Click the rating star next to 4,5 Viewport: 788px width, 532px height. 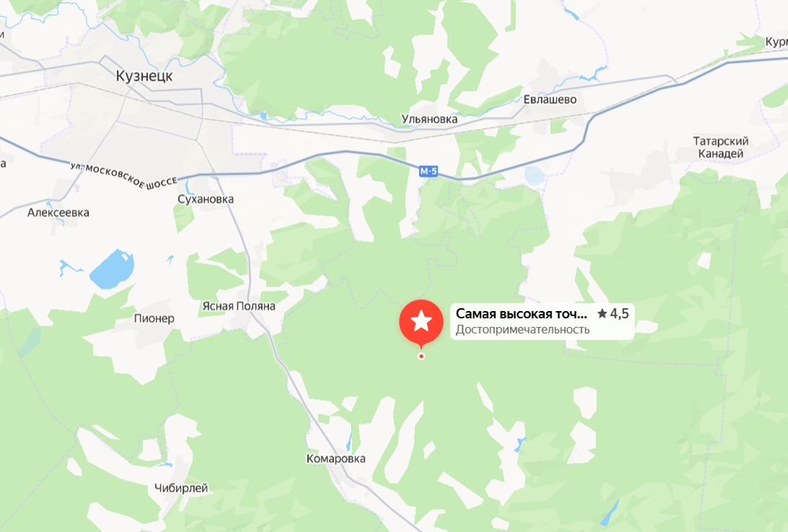click(x=602, y=314)
